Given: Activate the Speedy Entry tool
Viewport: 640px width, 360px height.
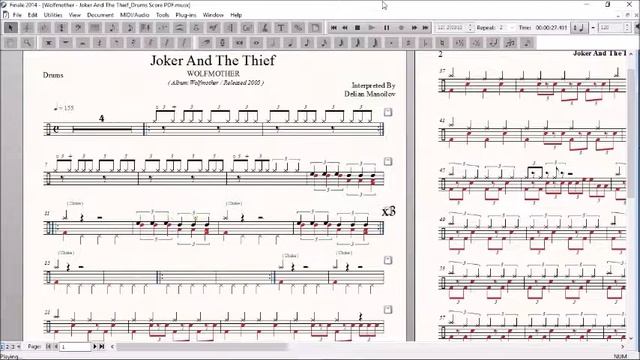Looking at the screenshot, I should click(x=129, y=28).
